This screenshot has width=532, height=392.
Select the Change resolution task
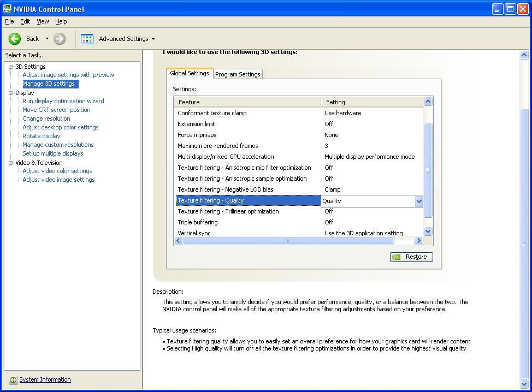point(45,118)
